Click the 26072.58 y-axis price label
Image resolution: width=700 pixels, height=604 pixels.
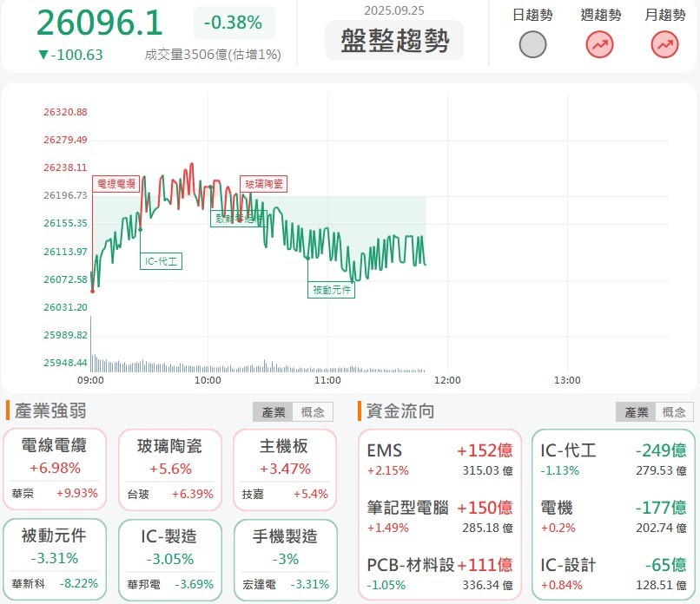(65, 279)
